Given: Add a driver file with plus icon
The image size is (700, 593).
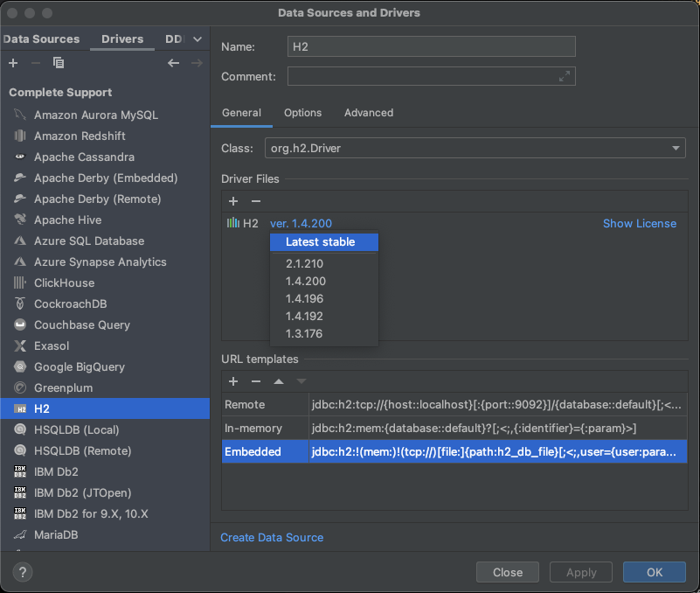Looking at the screenshot, I should (x=233, y=201).
